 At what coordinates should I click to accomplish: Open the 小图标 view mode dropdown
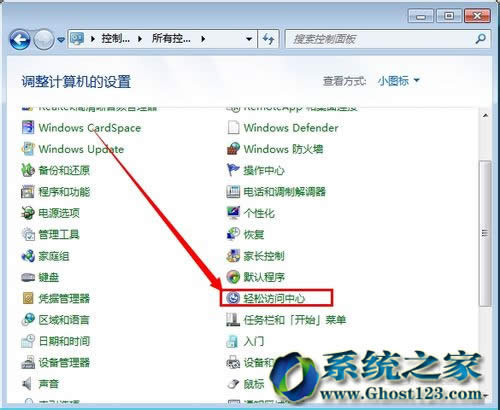tap(398, 81)
